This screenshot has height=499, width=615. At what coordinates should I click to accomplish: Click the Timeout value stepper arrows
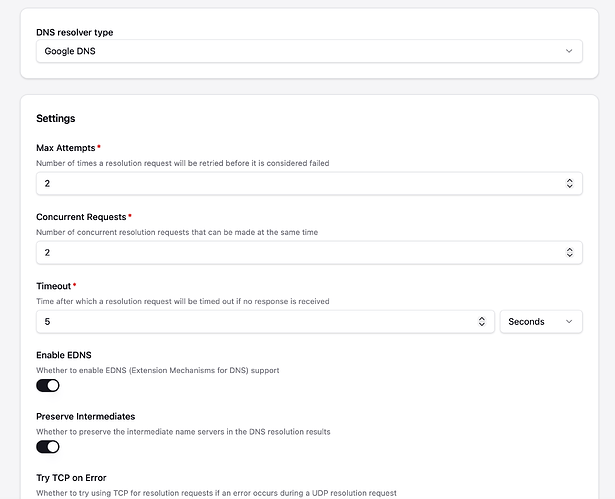(482, 322)
